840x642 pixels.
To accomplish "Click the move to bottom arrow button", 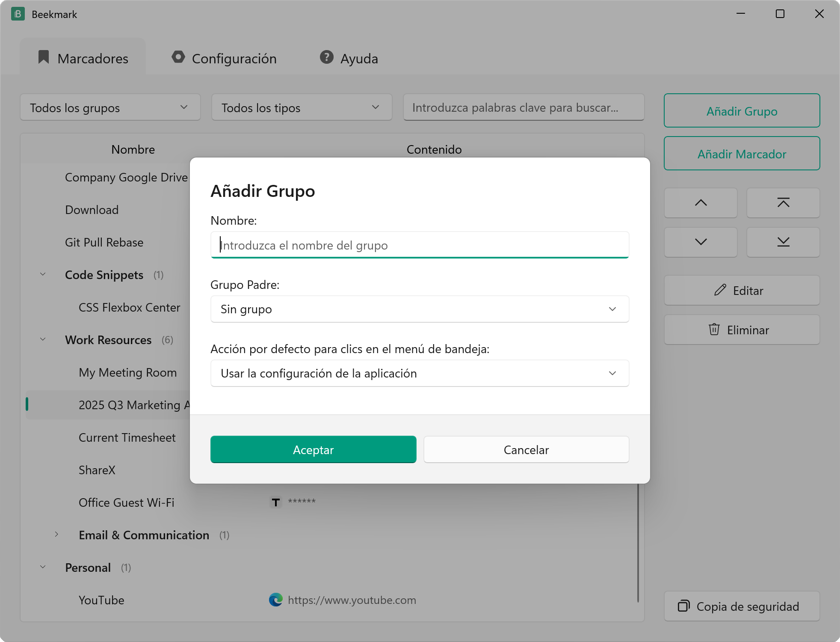I will [783, 242].
